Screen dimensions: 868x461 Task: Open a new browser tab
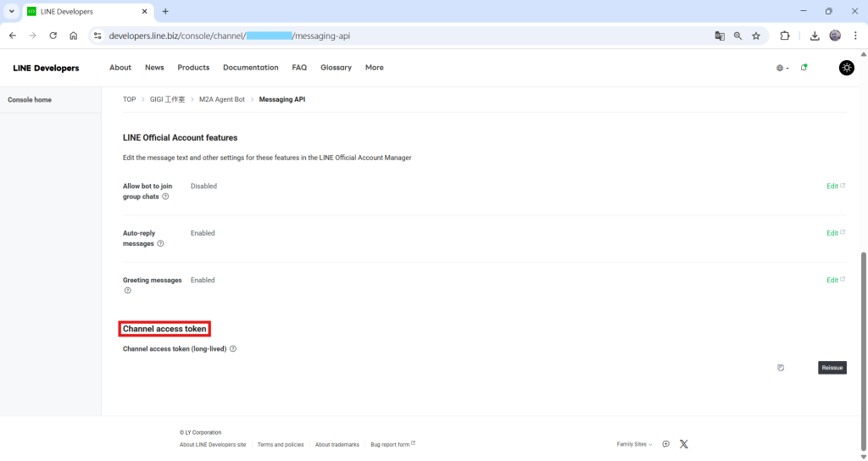click(x=165, y=12)
